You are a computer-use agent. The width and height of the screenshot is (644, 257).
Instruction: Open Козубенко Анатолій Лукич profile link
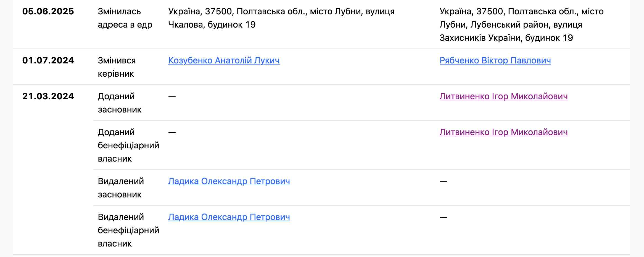[224, 60]
